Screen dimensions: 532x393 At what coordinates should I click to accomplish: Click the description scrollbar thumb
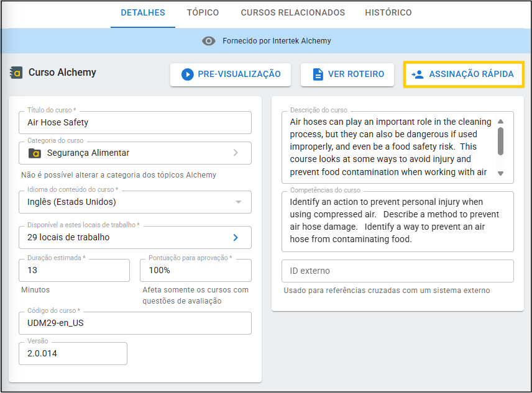pos(500,141)
